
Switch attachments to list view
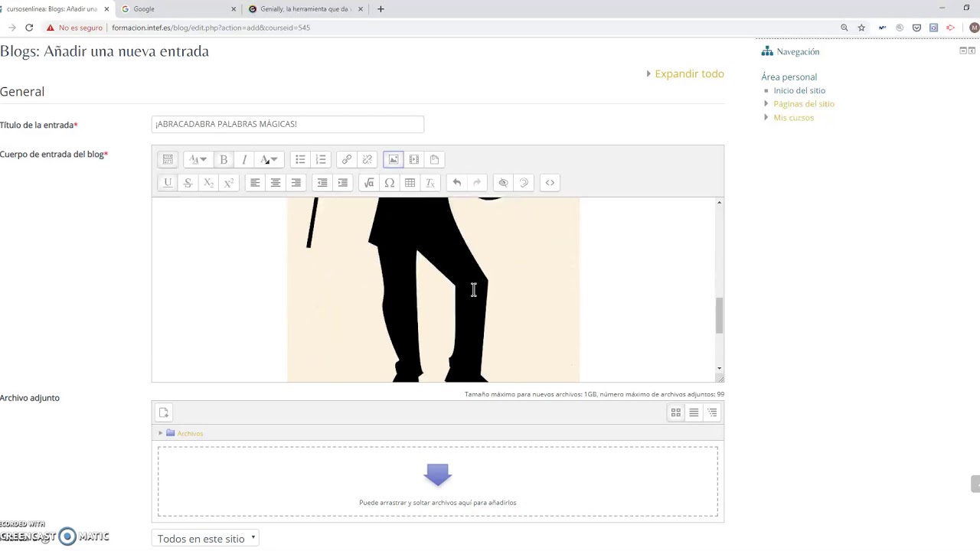(694, 412)
